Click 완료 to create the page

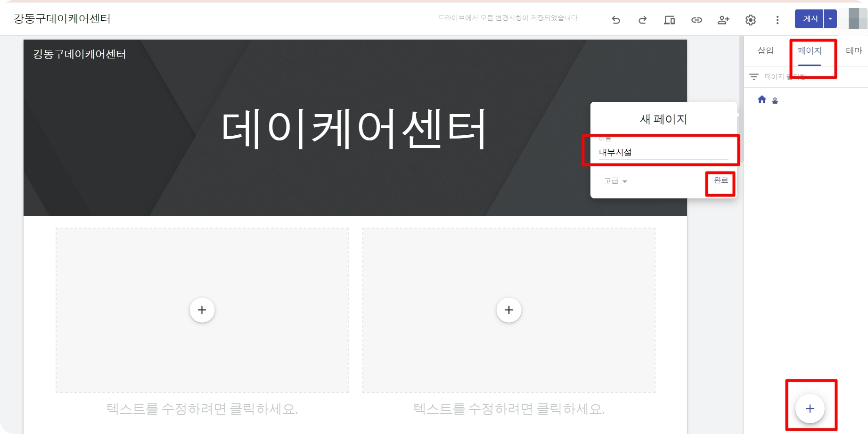coord(721,180)
